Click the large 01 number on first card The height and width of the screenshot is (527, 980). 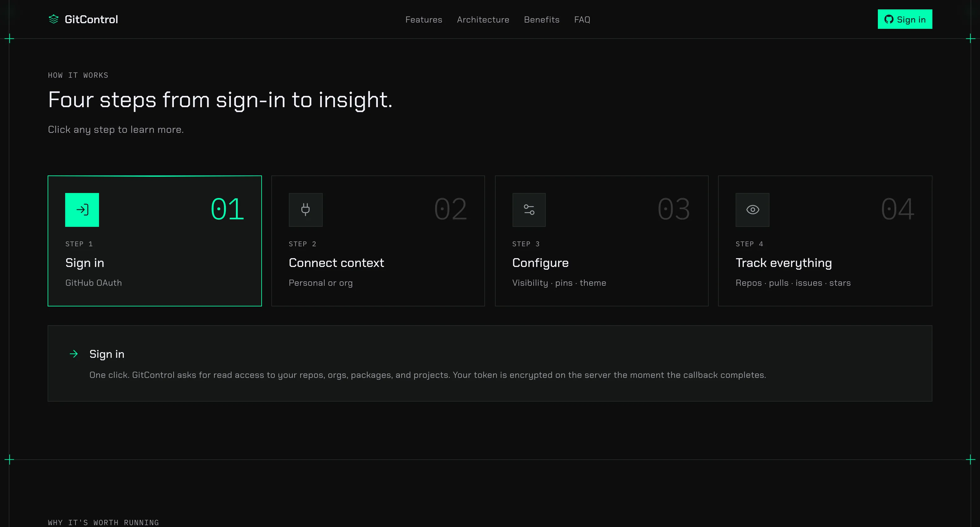pyautogui.click(x=227, y=209)
